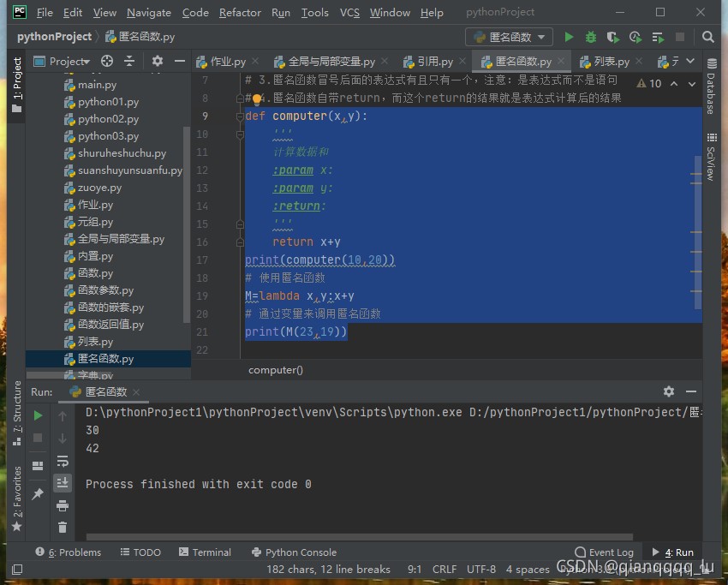The image size is (728, 585).
Task: Toggle soft-wrap in the Run console
Action: (63, 461)
